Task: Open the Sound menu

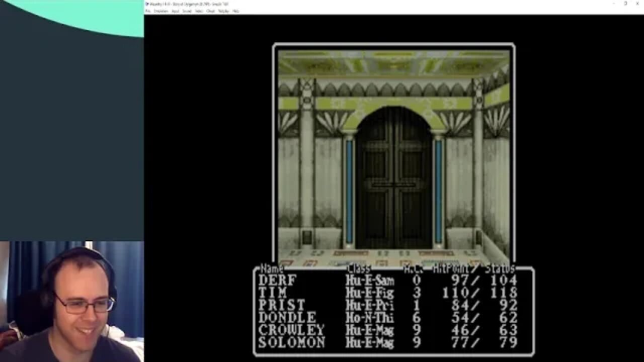Action: (187, 11)
